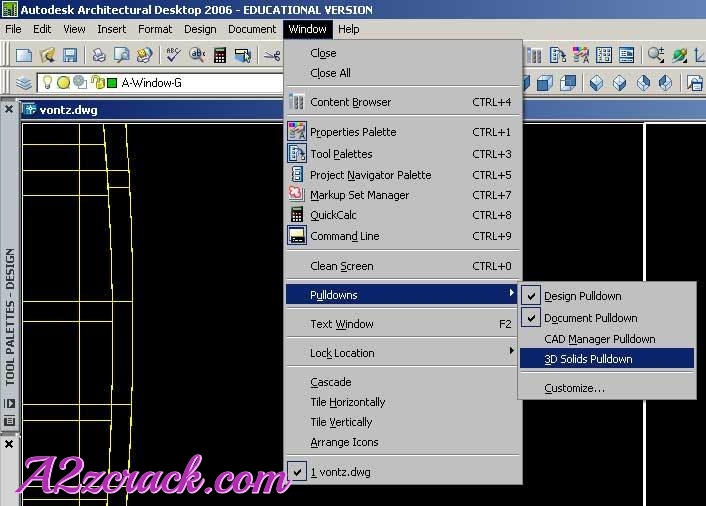Open the Document menu
706x506 pixels.
tap(252, 29)
